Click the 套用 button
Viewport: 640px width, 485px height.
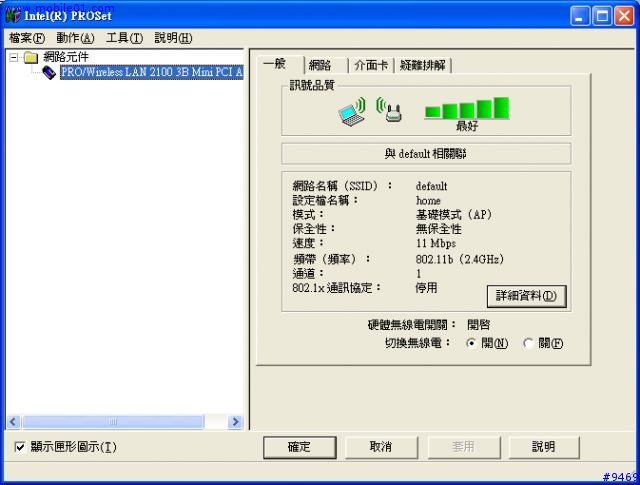464,447
